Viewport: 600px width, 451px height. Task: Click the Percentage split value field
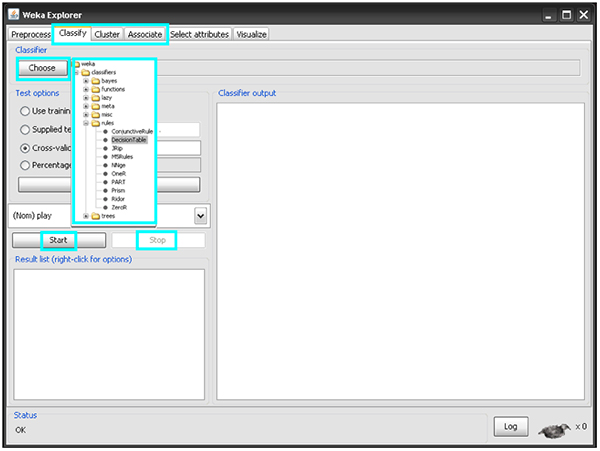coord(178,165)
